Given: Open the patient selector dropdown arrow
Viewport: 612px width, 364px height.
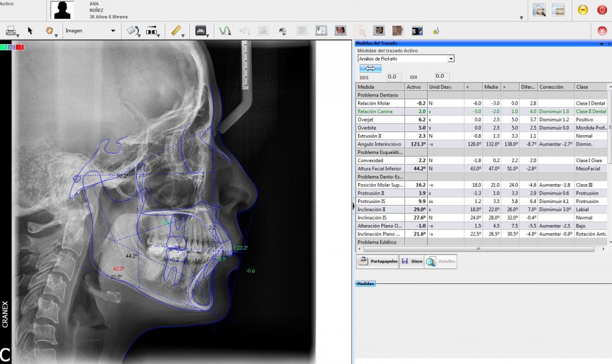Looking at the screenshot, I should (521, 18).
